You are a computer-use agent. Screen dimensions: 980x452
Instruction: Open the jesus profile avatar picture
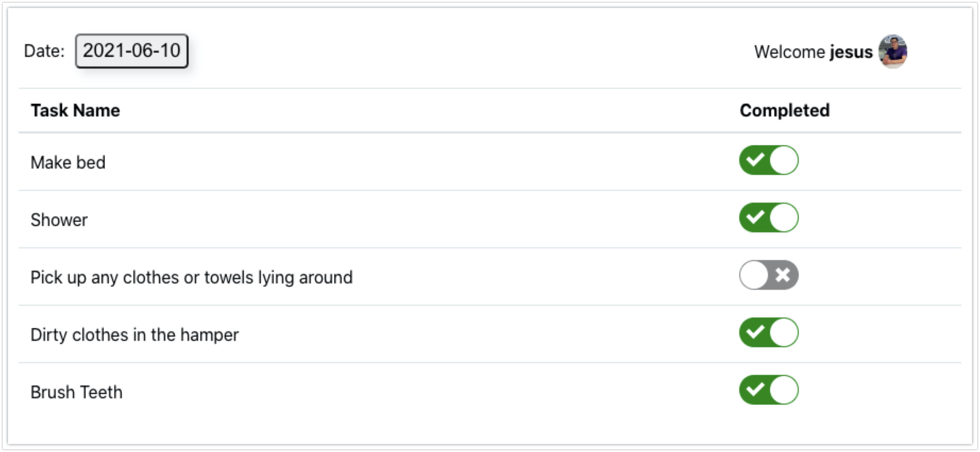[x=893, y=51]
